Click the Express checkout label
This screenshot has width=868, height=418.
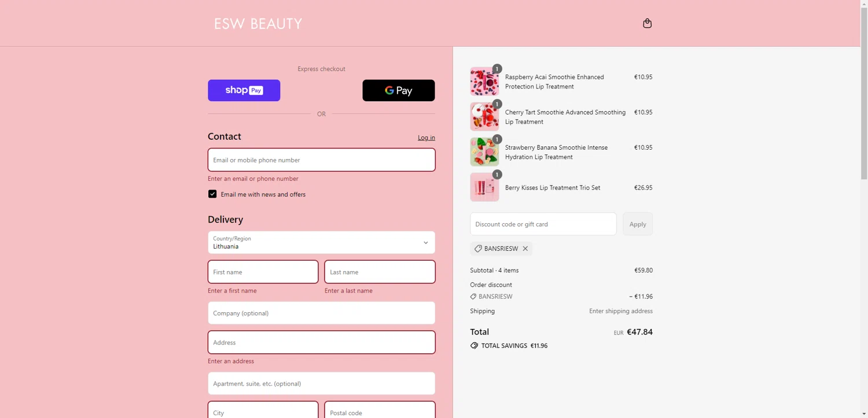[322, 69]
